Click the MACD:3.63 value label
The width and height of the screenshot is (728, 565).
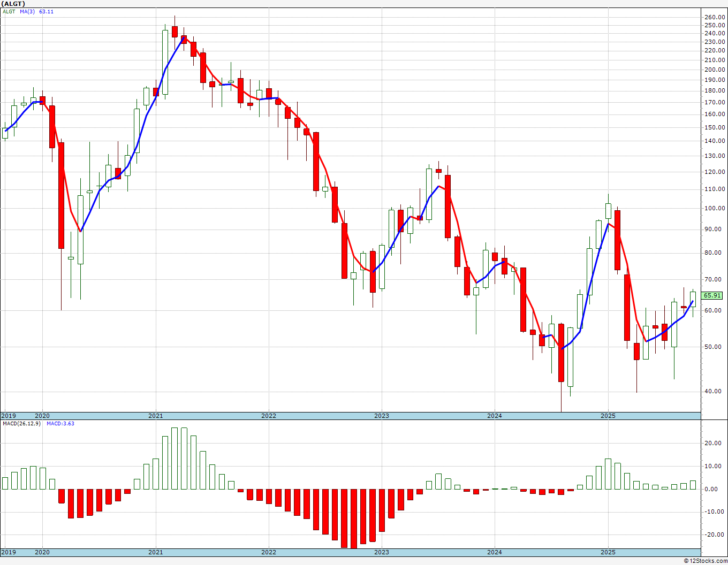[60, 424]
